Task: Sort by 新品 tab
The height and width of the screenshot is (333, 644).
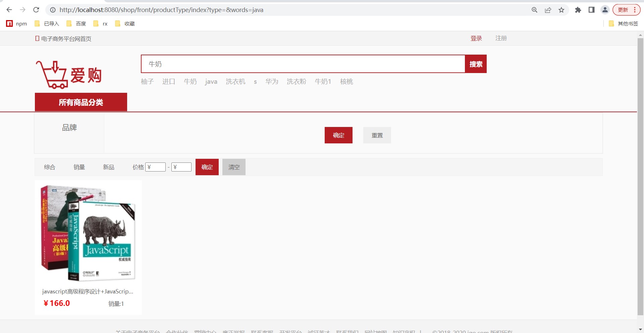Action: (x=109, y=167)
